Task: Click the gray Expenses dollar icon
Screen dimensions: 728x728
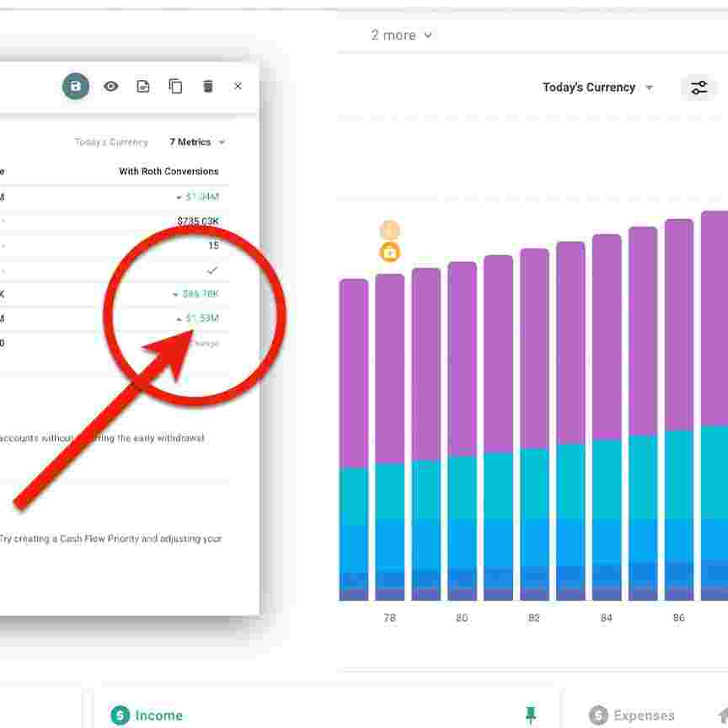Action: pos(598,715)
